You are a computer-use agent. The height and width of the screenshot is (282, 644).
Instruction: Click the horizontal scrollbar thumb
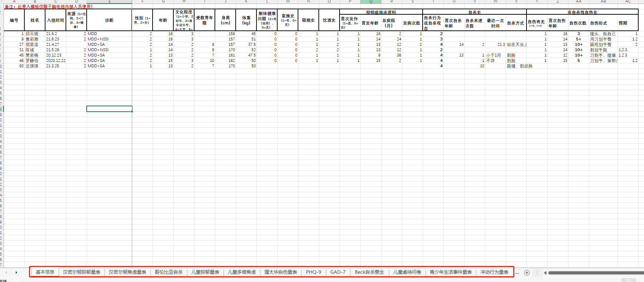pyautogui.click(x=596, y=273)
